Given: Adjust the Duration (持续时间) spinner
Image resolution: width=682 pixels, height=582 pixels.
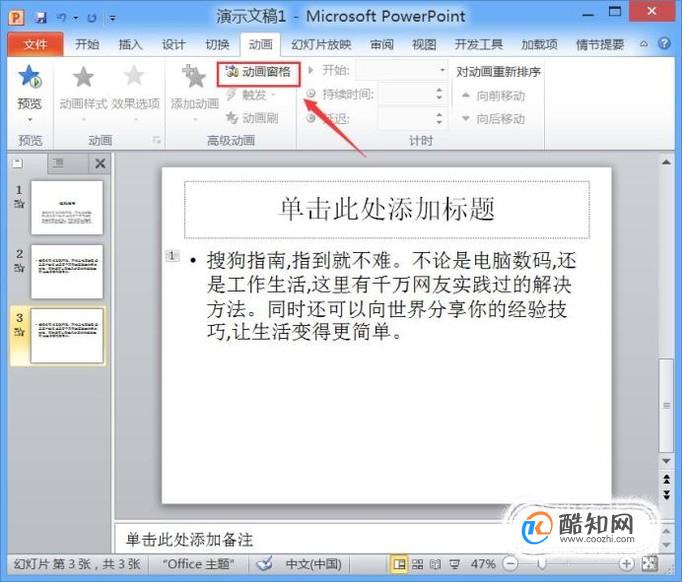Looking at the screenshot, I should pyautogui.click(x=439, y=94).
